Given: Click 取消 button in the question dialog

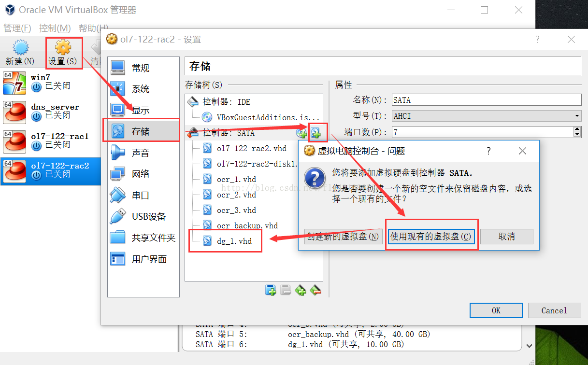Looking at the screenshot, I should pos(507,237).
